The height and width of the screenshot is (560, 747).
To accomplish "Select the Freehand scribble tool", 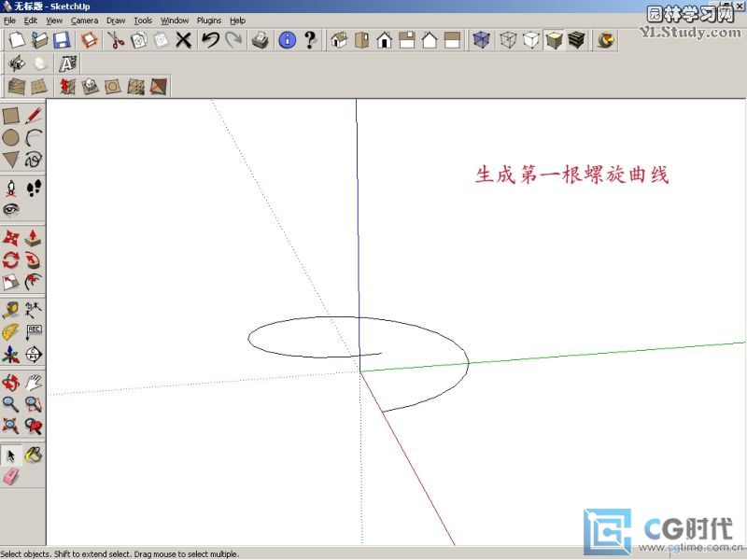I will click(34, 160).
